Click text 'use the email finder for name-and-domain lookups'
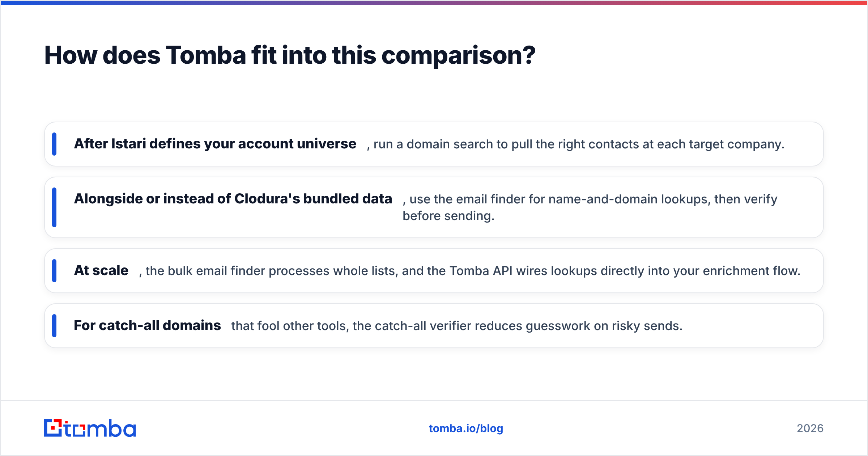This screenshot has height=456, width=868. click(558, 199)
